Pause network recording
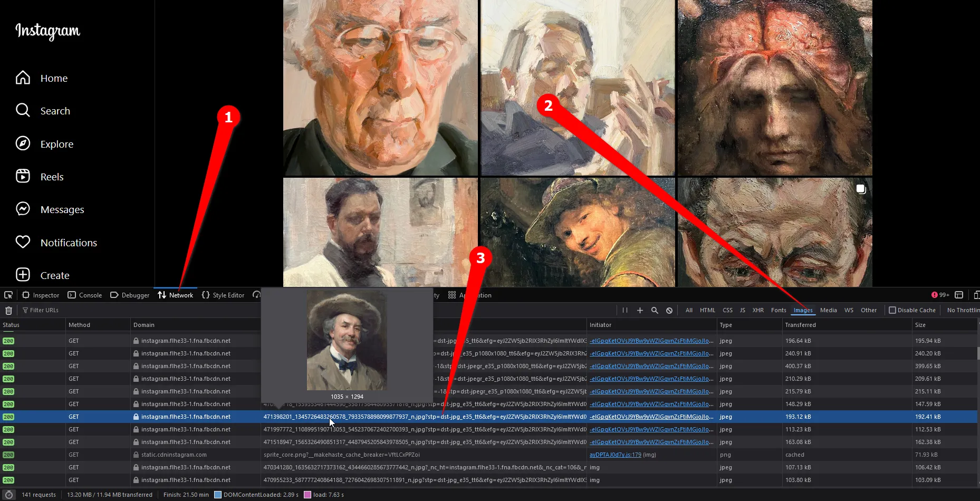The image size is (980, 501). pyautogui.click(x=625, y=311)
